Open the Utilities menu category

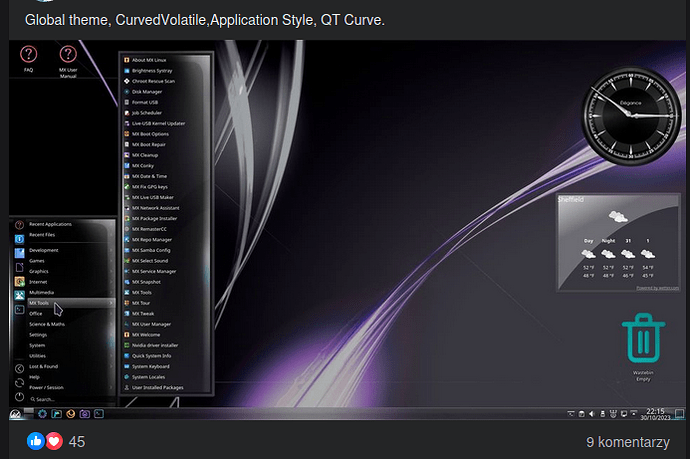tap(70, 356)
